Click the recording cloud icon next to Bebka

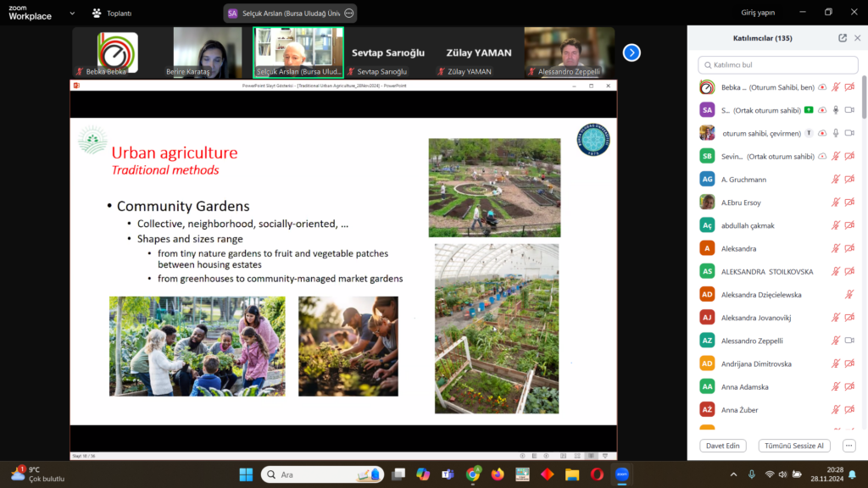tap(822, 87)
